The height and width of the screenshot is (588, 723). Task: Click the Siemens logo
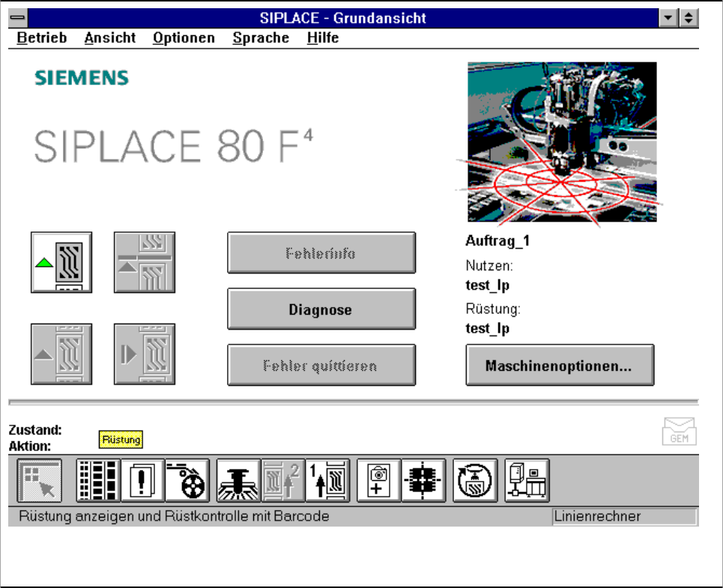(82, 78)
